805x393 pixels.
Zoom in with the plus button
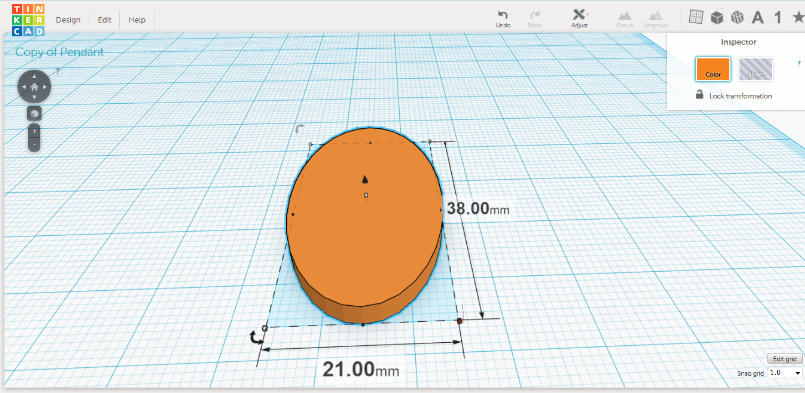coord(34,132)
